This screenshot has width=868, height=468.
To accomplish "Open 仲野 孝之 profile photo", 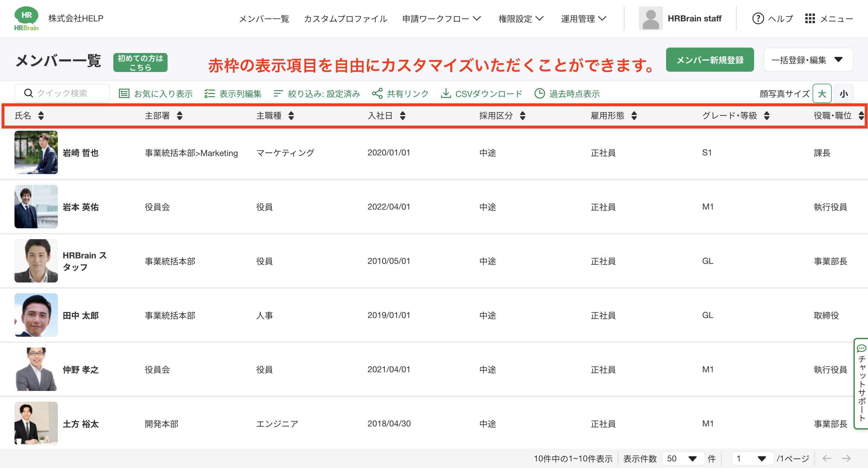I will click(x=36, y=369).
